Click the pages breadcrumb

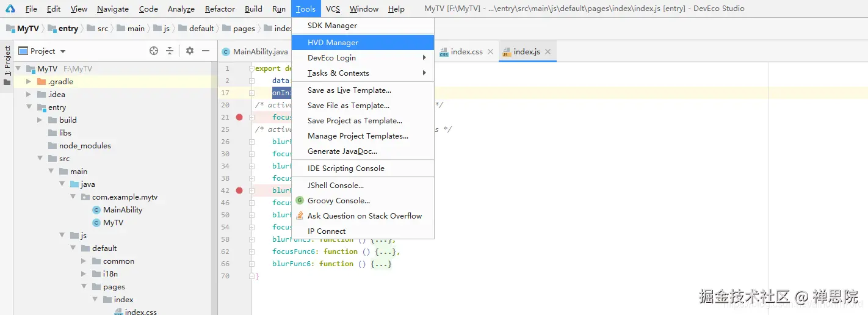(x=239, y=29)
